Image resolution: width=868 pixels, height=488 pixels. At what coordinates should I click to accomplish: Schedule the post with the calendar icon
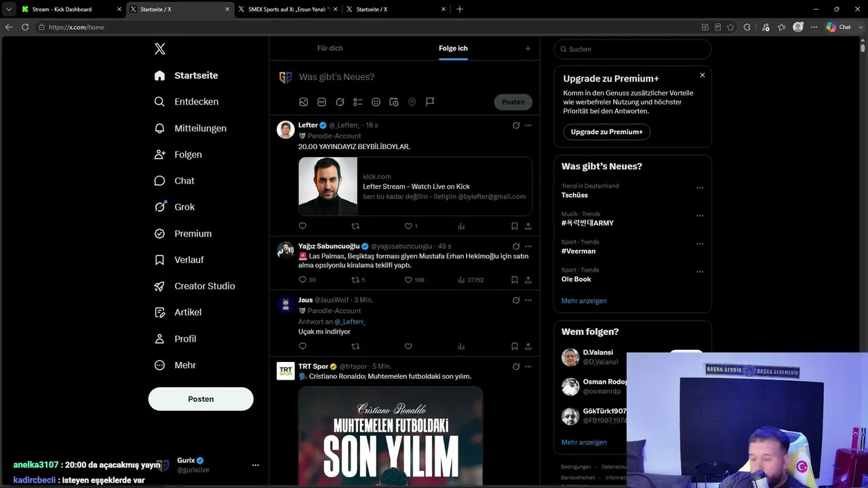pos(394,102)
